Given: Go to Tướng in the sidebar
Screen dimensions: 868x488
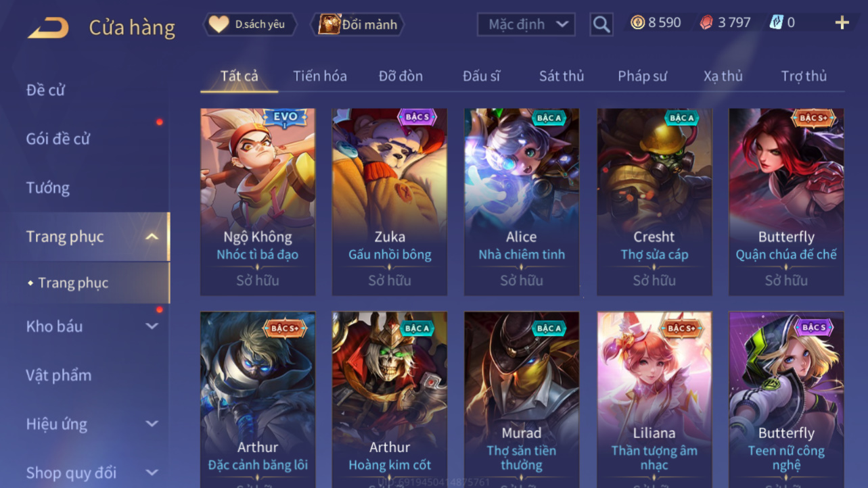Looking at the screenshot, I should pyautogui.click(x=48, y=188).
